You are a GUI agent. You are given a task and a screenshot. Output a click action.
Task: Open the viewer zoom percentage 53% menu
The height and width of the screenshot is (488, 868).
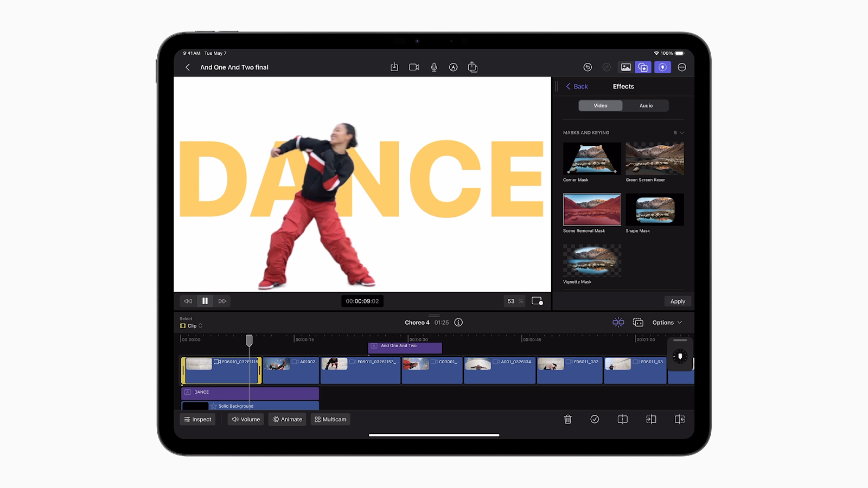(514, 301)
